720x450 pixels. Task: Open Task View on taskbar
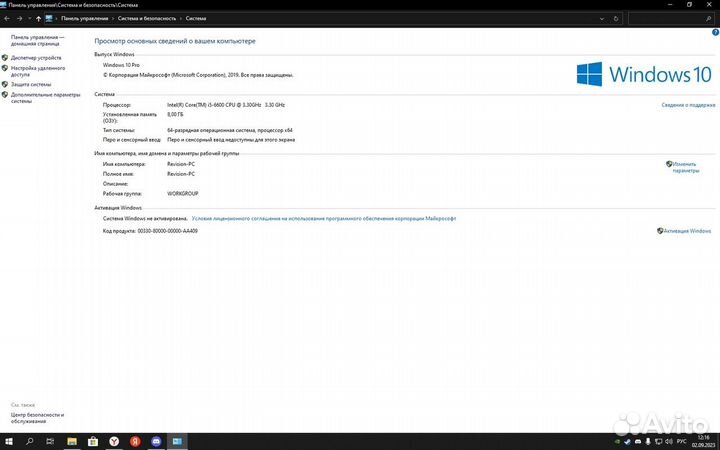pos(51,441)
